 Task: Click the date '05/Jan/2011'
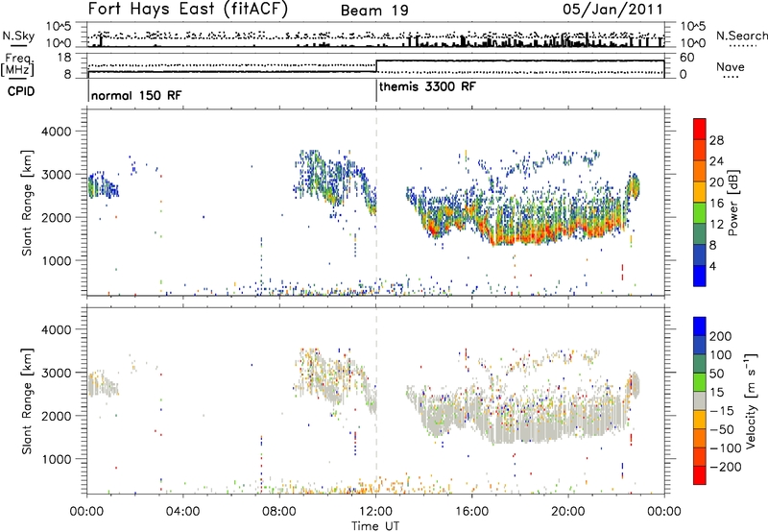coord(612,9)
